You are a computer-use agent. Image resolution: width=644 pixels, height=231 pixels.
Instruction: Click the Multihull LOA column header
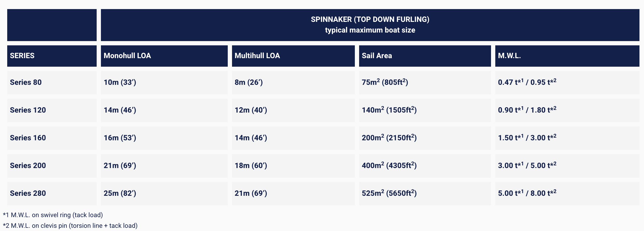pos(257,56)
